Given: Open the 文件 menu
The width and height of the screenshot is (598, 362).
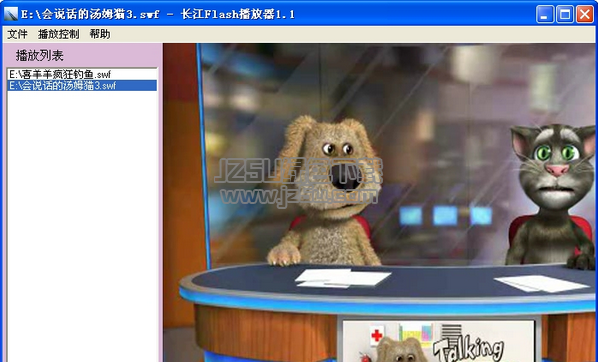Looking at the screenshot, I should (17, 34).
